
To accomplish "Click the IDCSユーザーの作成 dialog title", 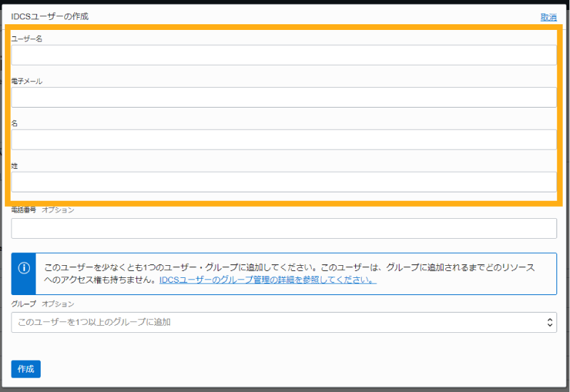I will [50, 16].
